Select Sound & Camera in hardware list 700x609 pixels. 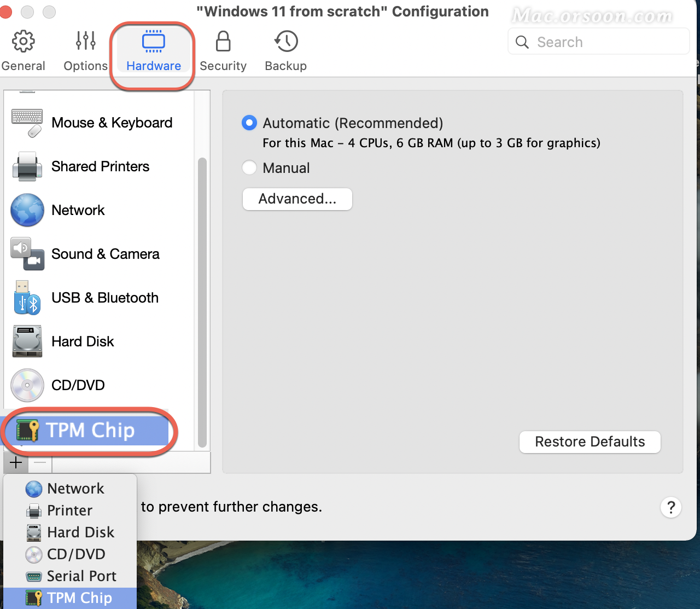click(98, 254)
